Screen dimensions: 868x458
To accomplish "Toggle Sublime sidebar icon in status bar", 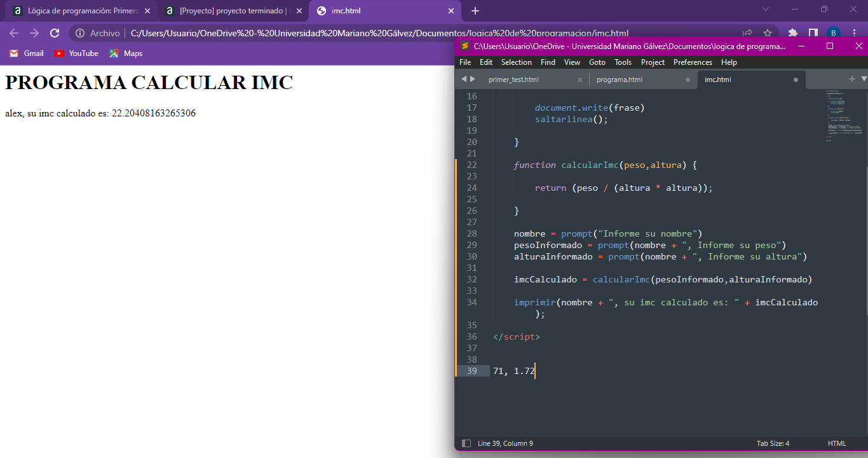I will [x=466, y=443].
